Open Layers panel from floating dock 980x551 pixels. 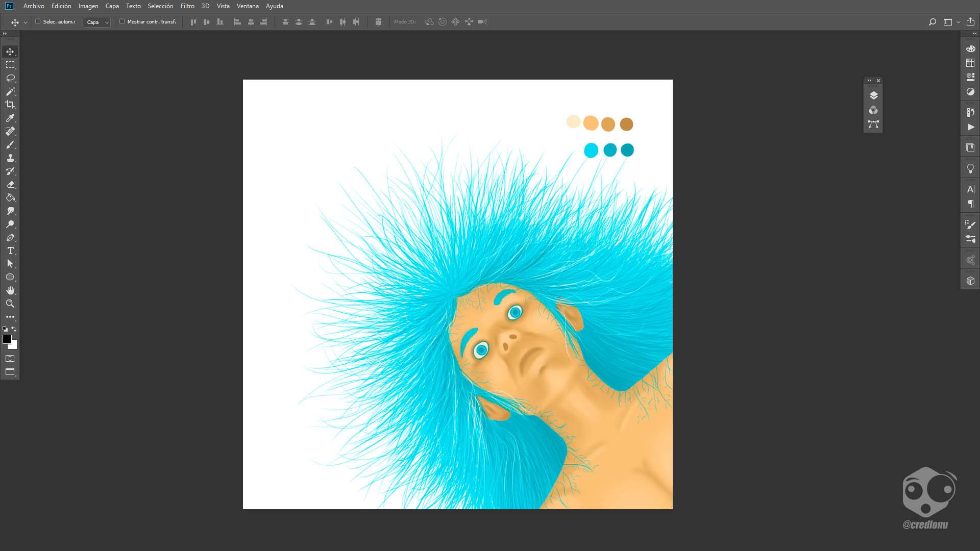tap(873, 95)
